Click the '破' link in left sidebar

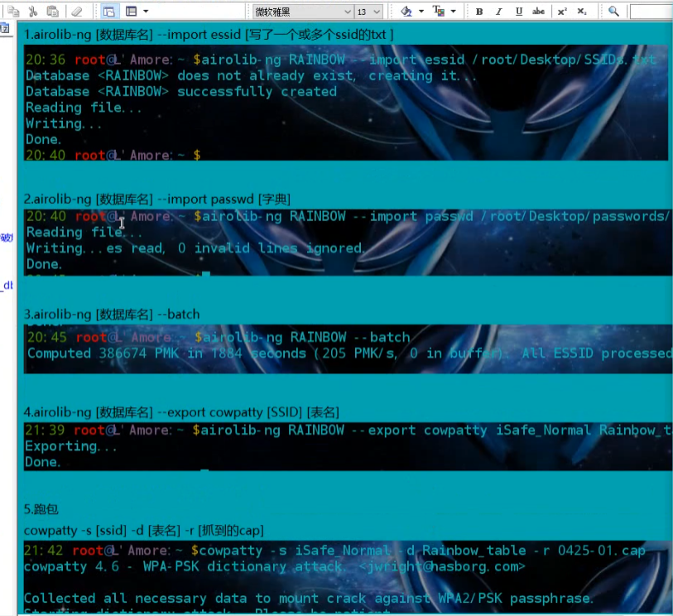7,238
